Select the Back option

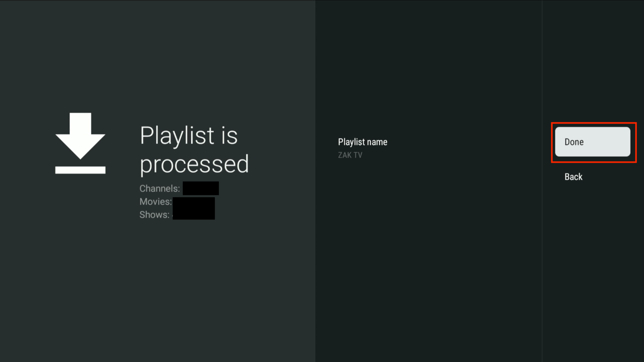point(573,177)
